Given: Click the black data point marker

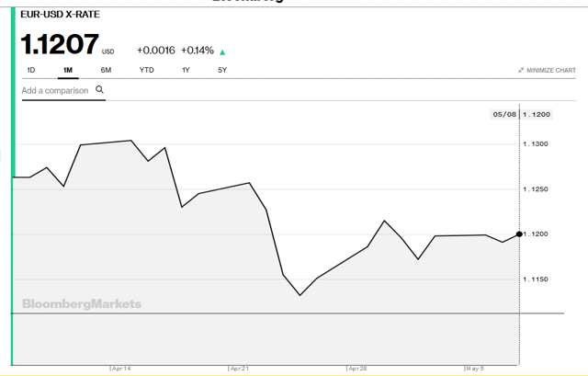Looking at the screenshot, I should (x=519, y=234).
